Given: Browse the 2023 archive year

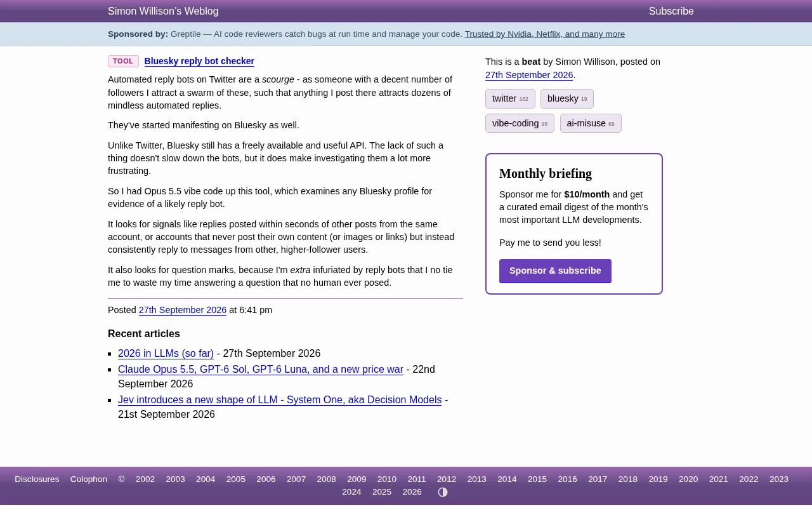Looking at the screenshot, I should pos(779,479).
